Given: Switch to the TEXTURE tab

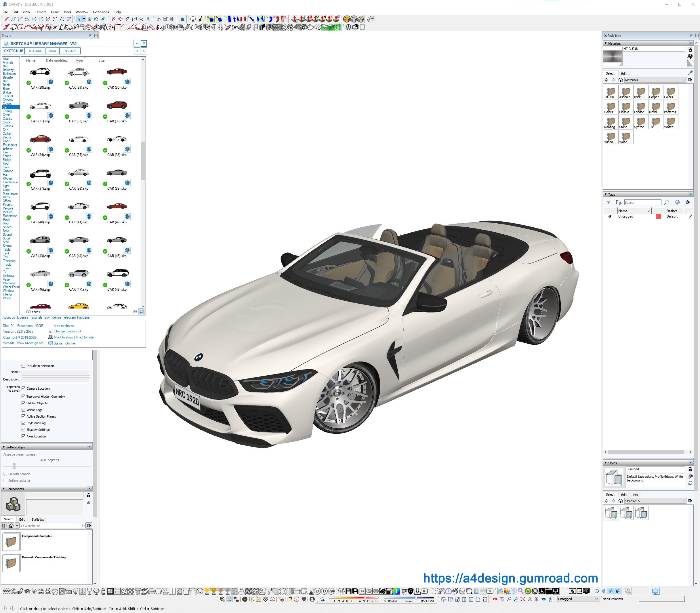Looking at the screenshot, I should tap(35, 51).
